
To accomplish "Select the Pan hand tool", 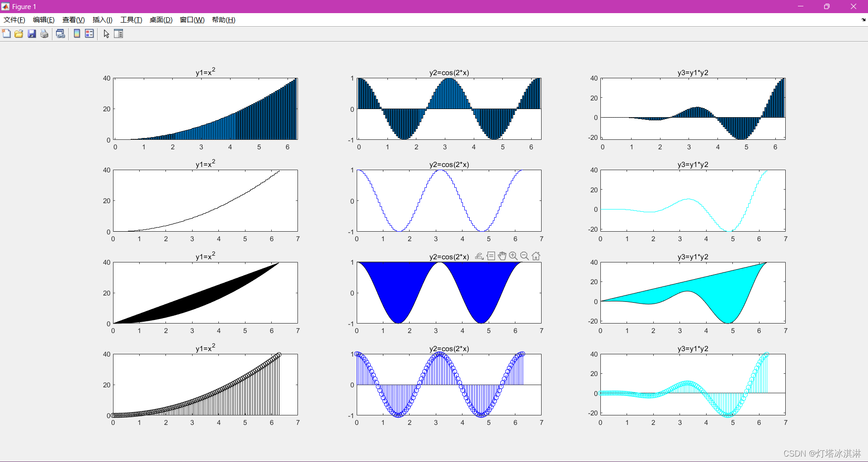I will 502,256.
